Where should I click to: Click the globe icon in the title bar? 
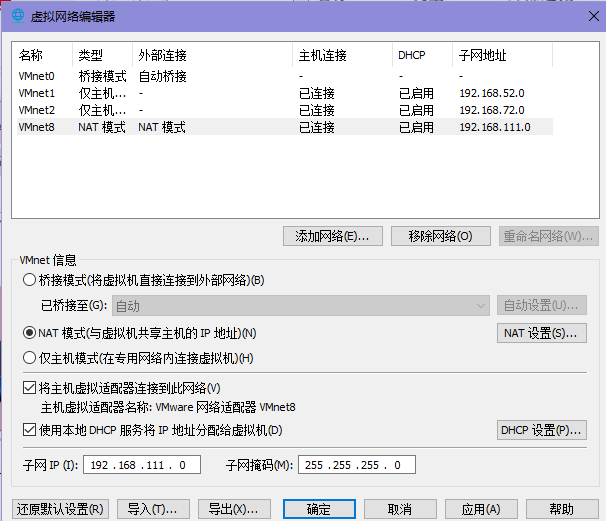pos(18,16)
